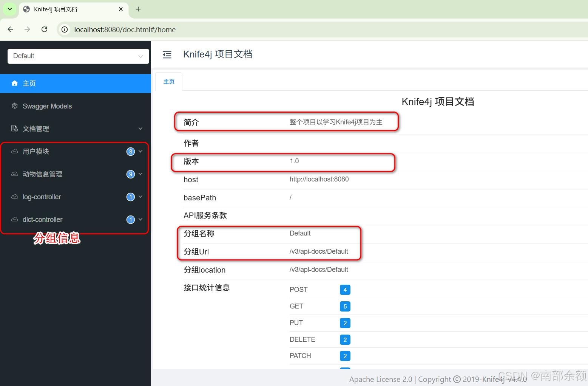Click the DELETE method label
Image resolution: width=588 pixels, height=386 pixels.
[x=302, y=339]
